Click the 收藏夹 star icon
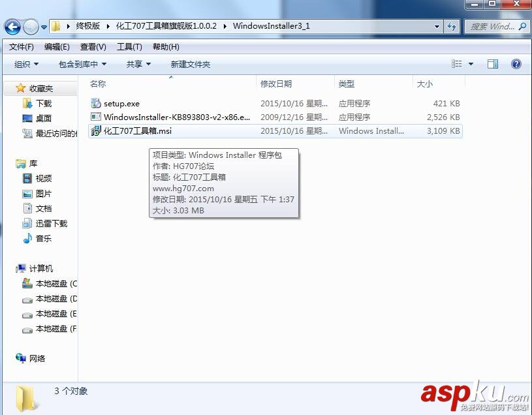The height and width of the screenshot is (415, 532). click(x=20, y=88)
